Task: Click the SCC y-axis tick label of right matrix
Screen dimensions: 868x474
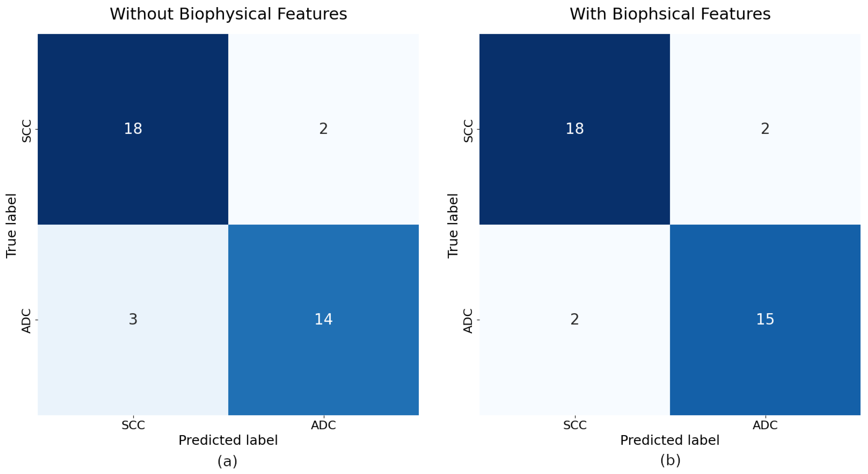Action: tap(468, 131)
